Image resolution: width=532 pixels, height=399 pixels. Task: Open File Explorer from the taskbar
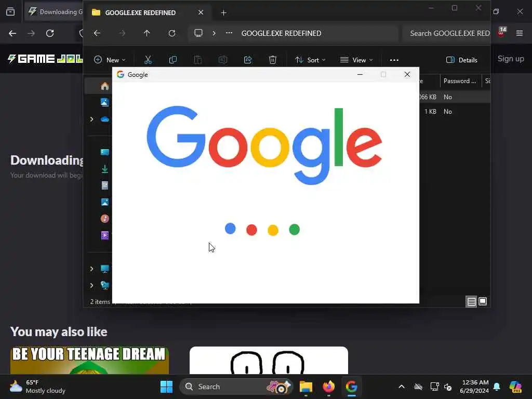click(305, 387)
